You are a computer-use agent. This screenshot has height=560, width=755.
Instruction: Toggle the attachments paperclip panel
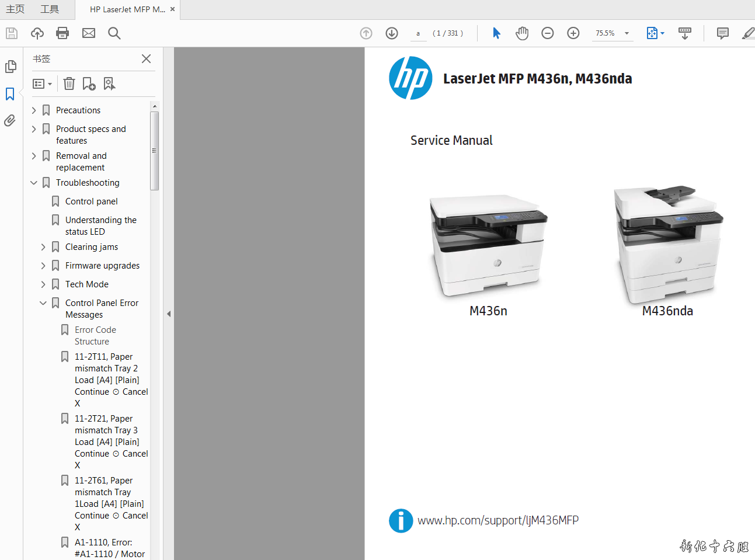tap(10, 121)
